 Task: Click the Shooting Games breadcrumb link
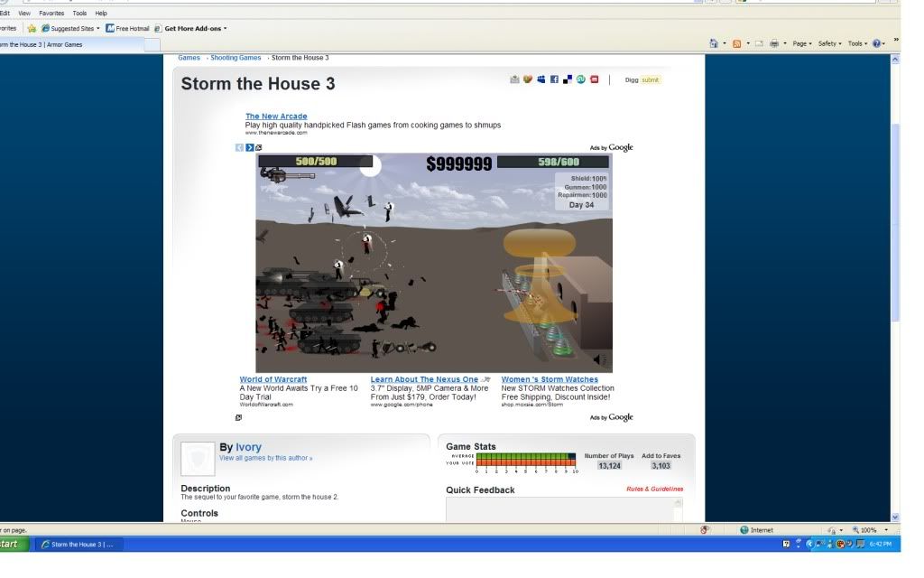[236, 58]
